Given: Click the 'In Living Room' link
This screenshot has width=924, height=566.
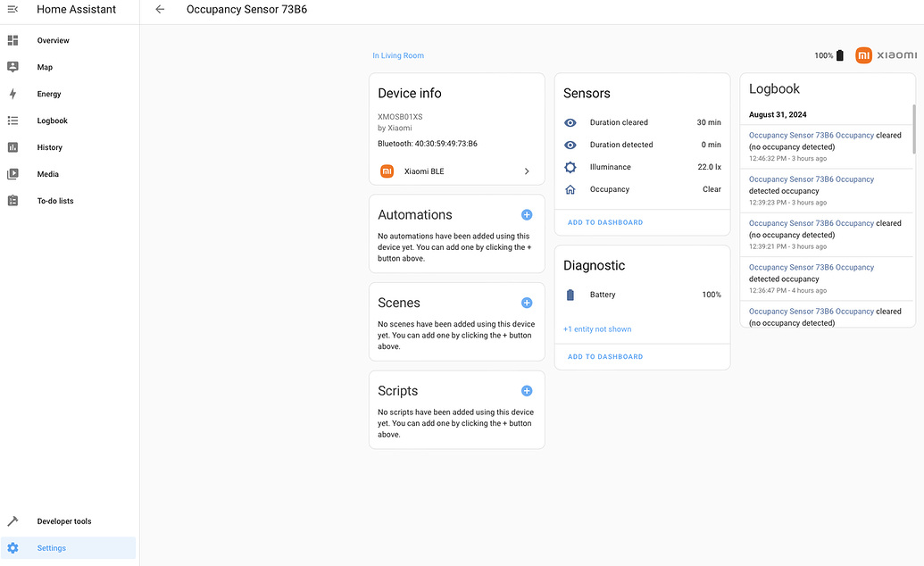Looking at the screenshot, I should pos(397,54).
